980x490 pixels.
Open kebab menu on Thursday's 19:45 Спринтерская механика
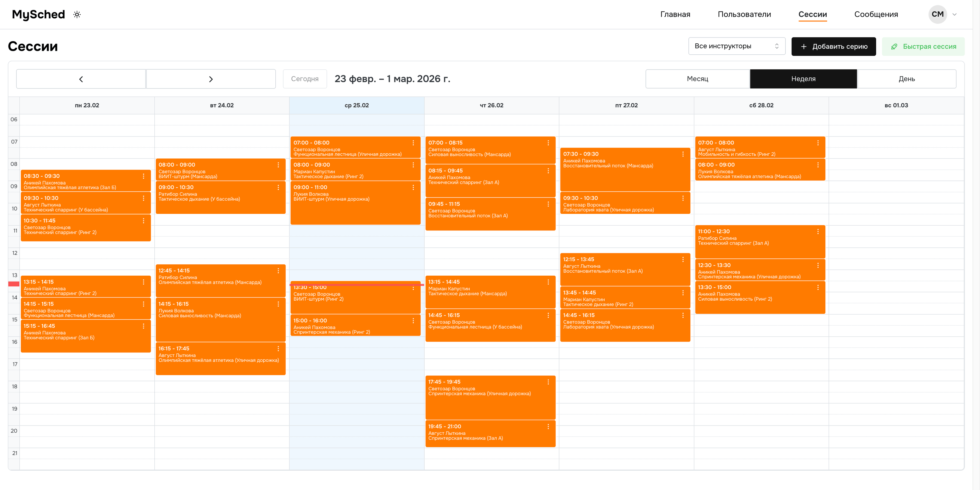pos(548,426)
